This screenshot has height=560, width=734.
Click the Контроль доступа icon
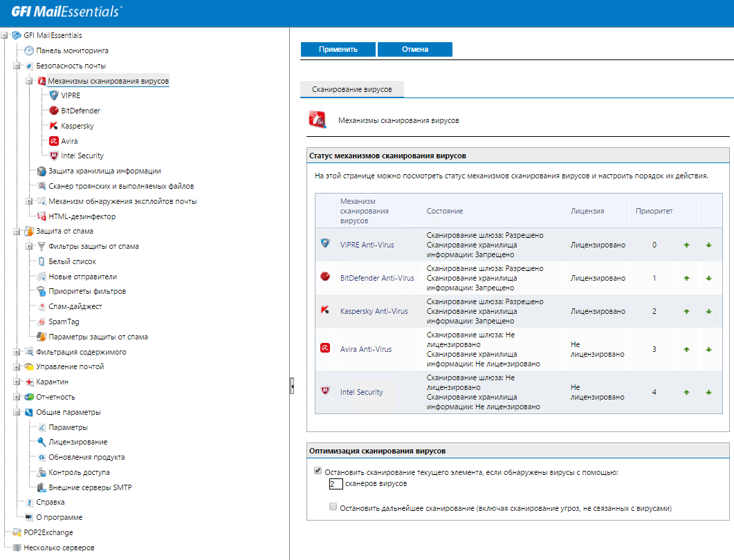42,472
